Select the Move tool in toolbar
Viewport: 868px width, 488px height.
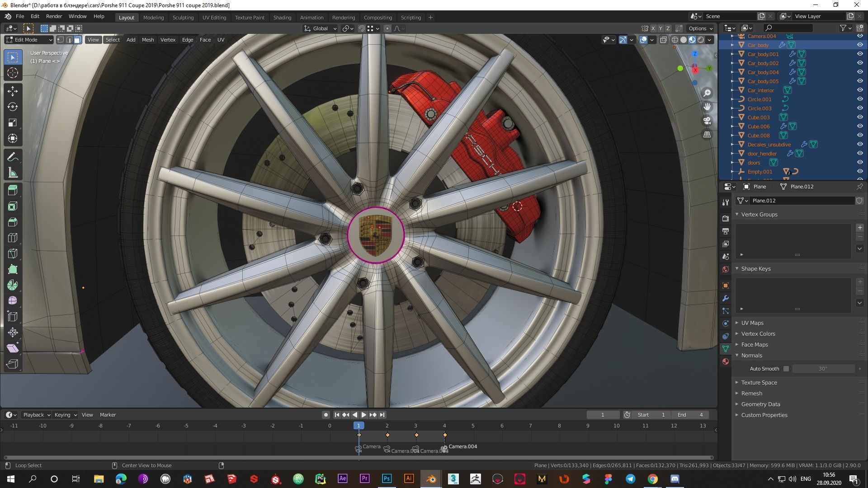(13, 91)
